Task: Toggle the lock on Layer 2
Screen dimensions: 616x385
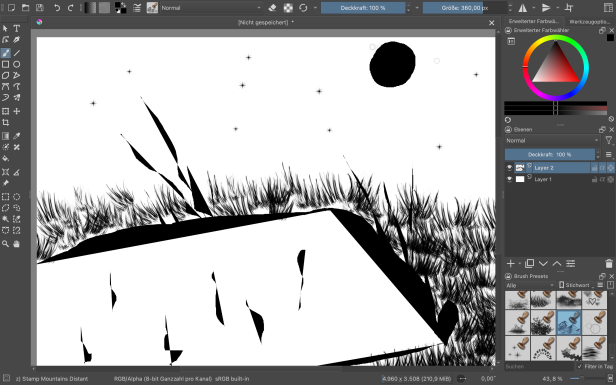Action: pos(594,168)
